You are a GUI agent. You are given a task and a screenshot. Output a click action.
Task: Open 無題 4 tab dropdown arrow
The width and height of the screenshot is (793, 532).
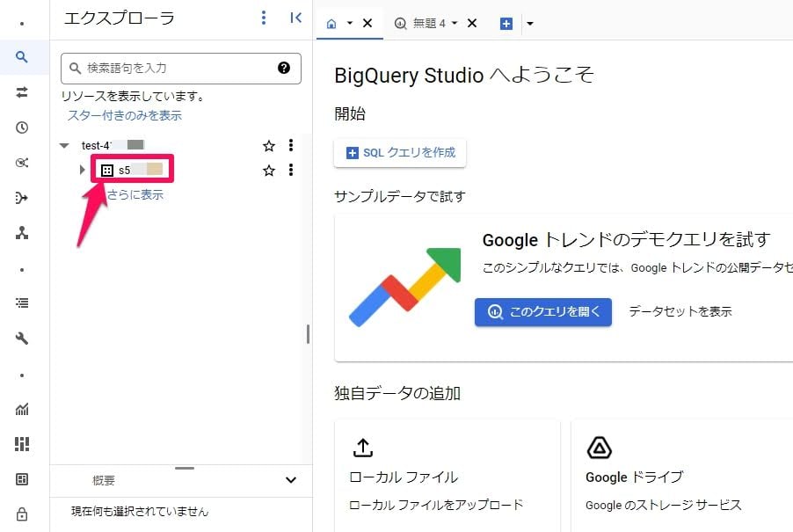pos(455,23)
